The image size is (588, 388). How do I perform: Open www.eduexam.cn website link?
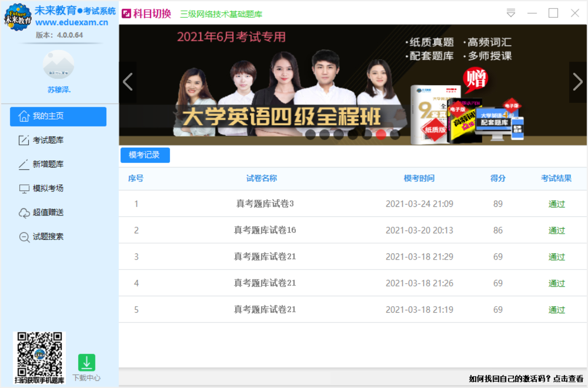click(72, 23)
